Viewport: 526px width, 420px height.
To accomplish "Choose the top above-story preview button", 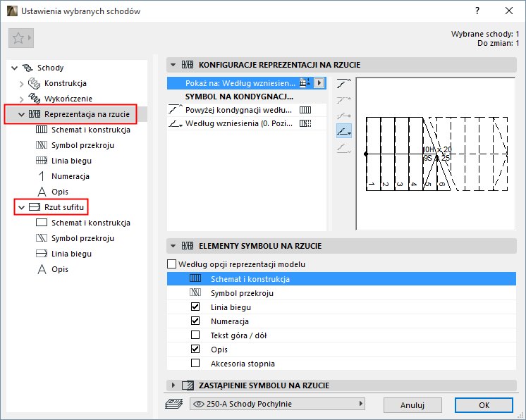I will 344,83.
